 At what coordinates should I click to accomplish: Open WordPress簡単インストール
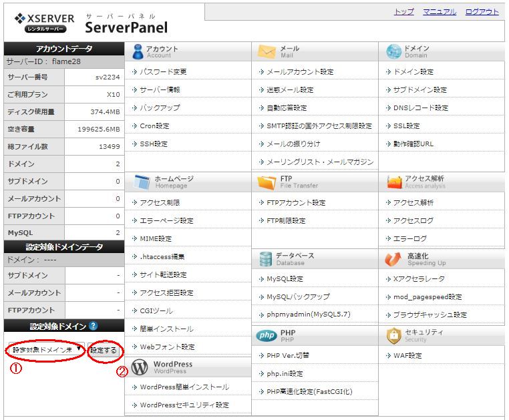(184, 387)
